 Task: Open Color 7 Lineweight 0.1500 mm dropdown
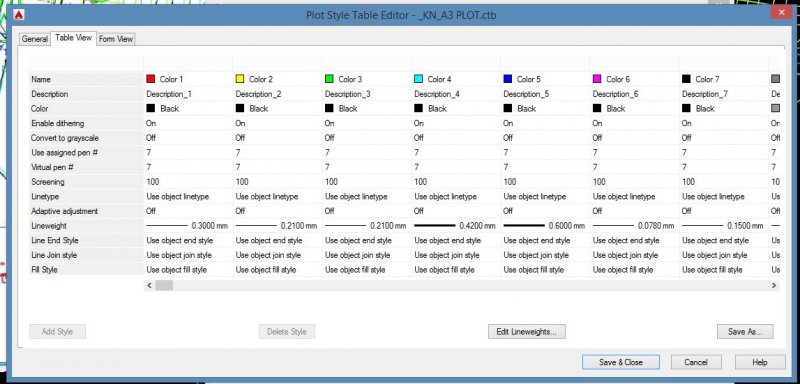click(x=723, y=226)
